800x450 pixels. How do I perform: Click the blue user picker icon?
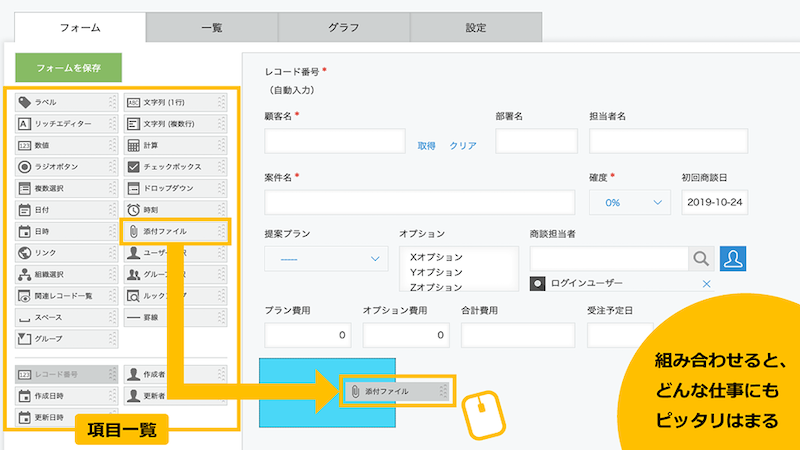pyautogui.click(x=735, y=259)
